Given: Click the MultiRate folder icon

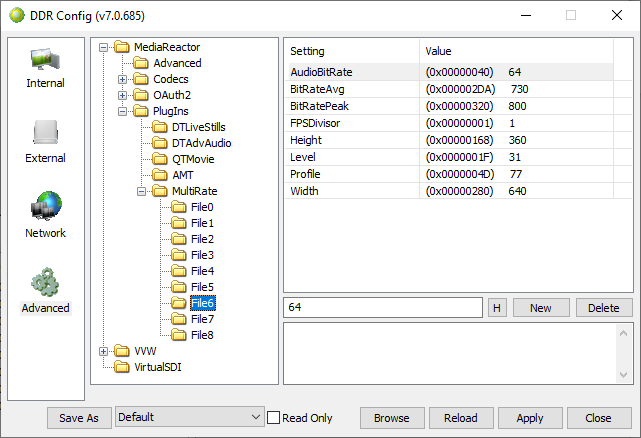Looking at the screenshot, I should [x=159, y=191].
